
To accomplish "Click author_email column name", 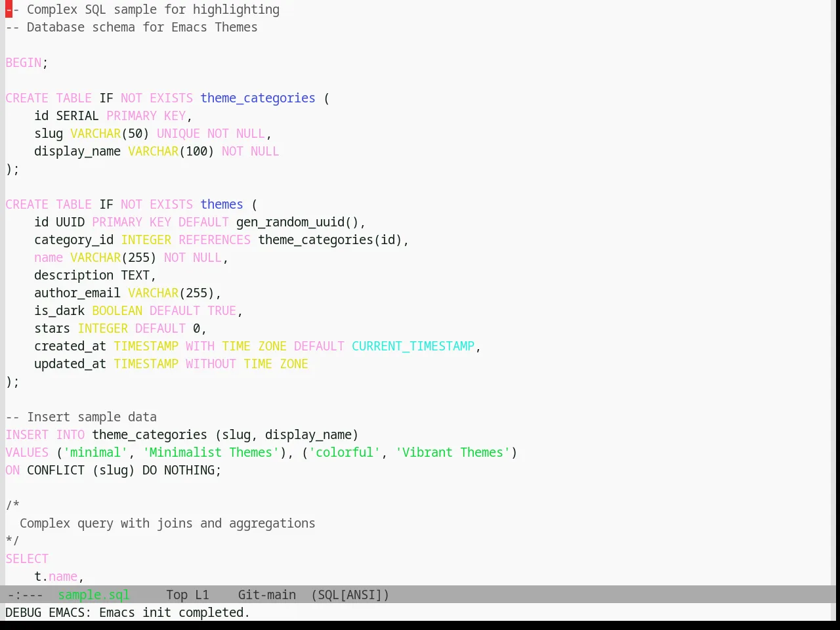I will point(77,293).
